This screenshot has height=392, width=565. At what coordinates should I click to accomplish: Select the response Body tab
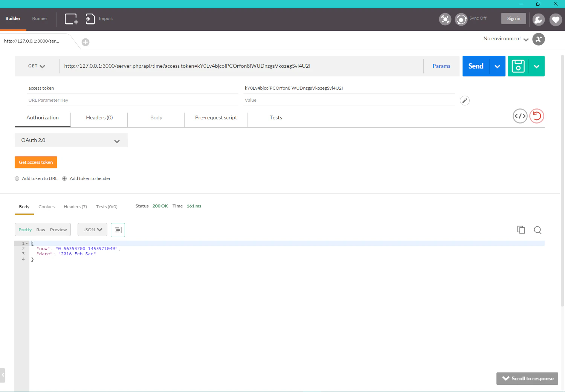click(x=24, y=207)
